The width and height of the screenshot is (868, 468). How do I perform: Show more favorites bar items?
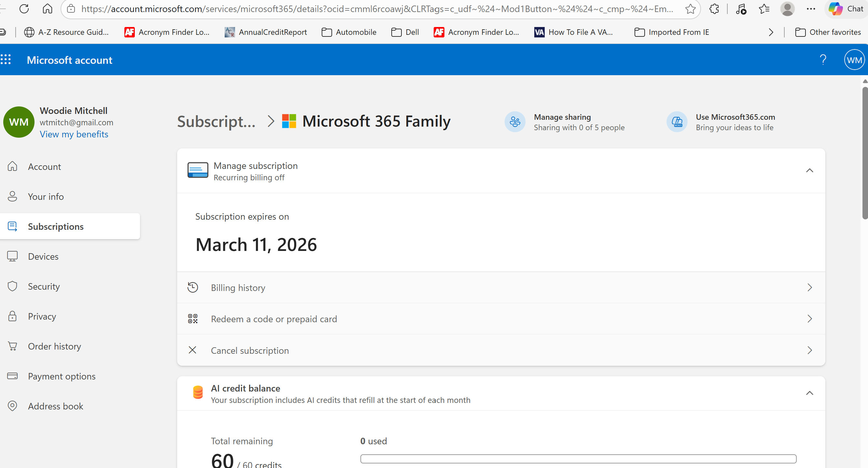coord(771,32)
